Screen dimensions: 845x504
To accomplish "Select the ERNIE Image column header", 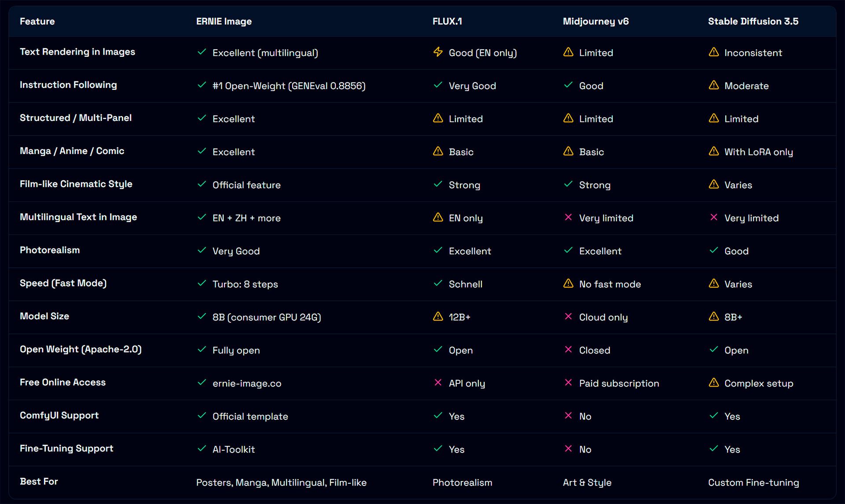I will tap(224, 21).
